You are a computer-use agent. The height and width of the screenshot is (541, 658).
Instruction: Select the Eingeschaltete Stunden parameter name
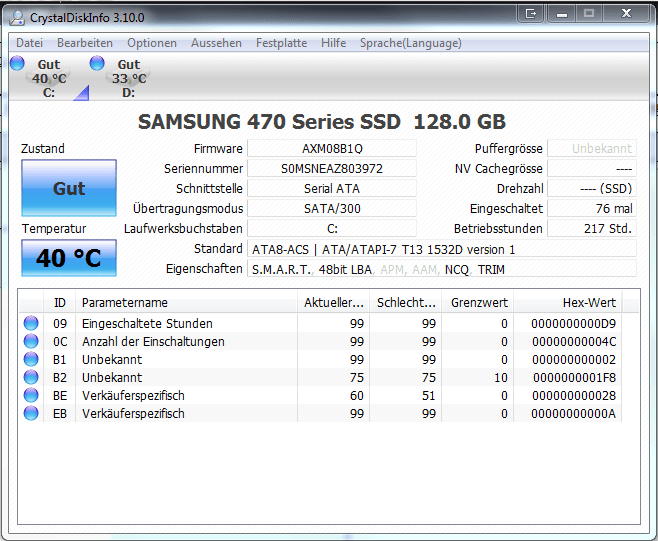[147, 324]
